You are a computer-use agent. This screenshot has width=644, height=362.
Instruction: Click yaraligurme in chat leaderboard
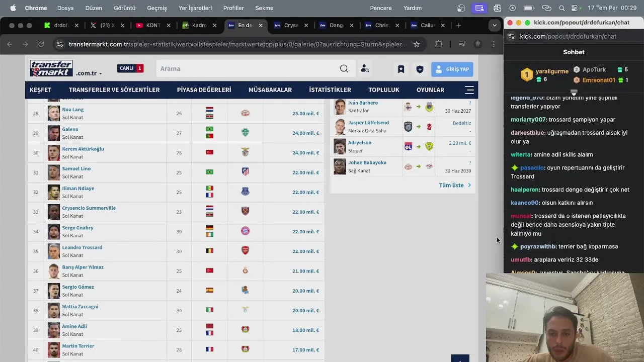[552, 71]
